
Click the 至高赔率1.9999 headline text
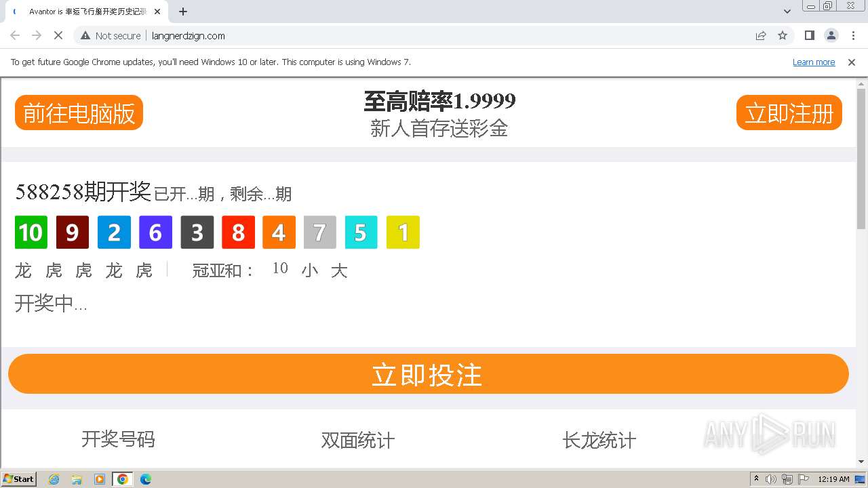click(439, 101)
